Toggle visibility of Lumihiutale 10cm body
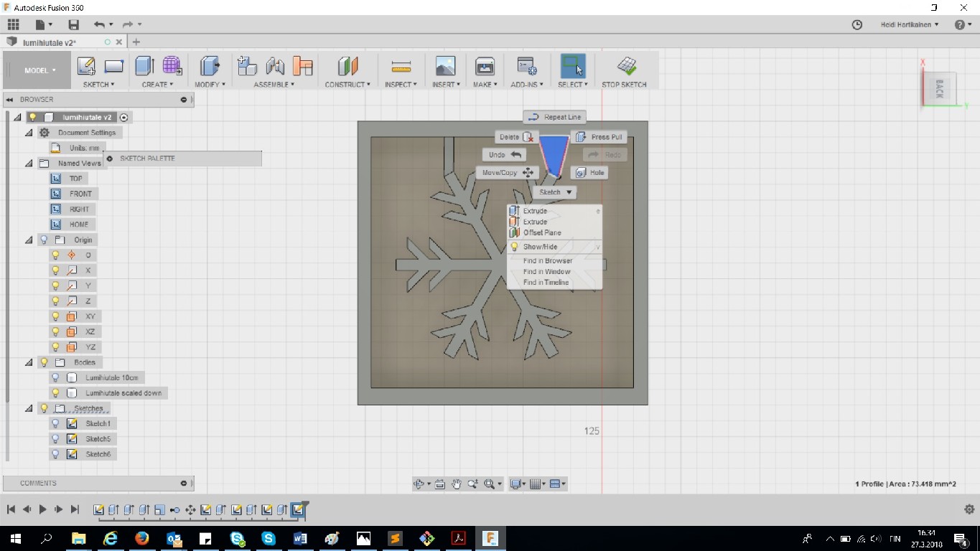The height and width of the screenshot is (551, 980). 55,377
